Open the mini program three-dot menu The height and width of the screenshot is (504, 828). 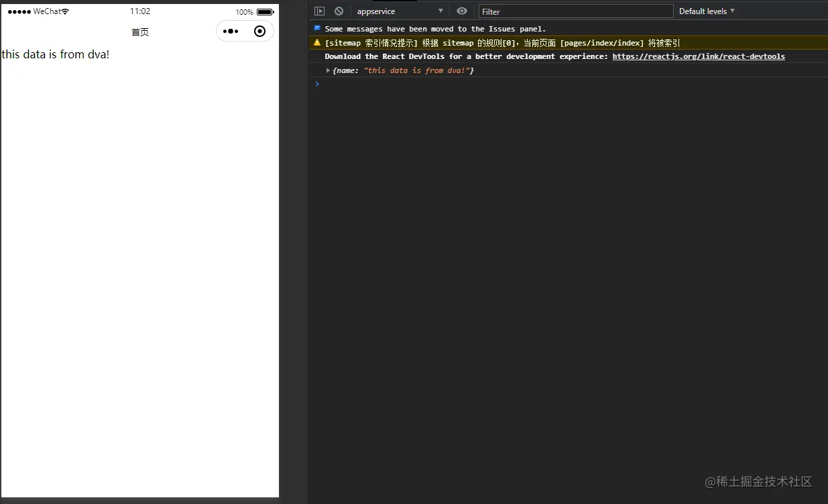tap(231, 31)
